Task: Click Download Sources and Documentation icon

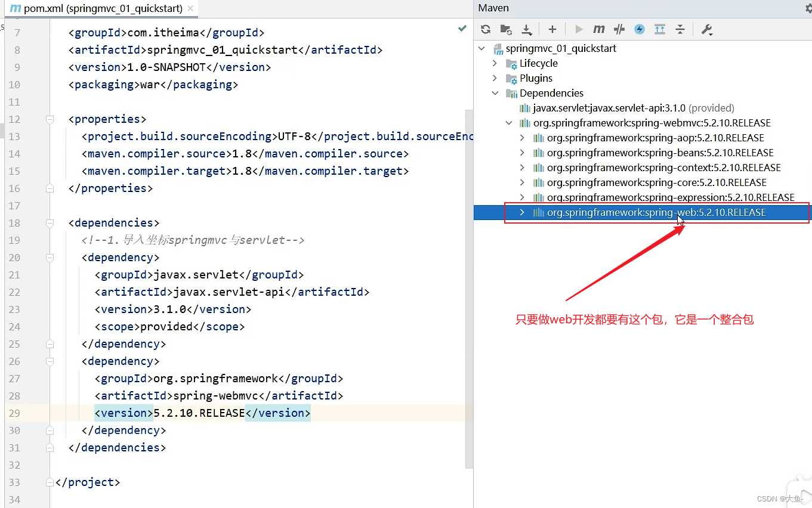Action: click(526, 29)
